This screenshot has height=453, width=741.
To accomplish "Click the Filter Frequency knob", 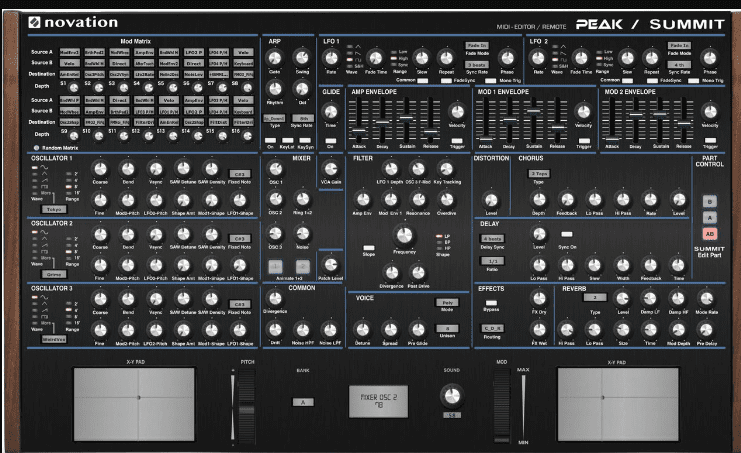I will (x=404, y=235).
